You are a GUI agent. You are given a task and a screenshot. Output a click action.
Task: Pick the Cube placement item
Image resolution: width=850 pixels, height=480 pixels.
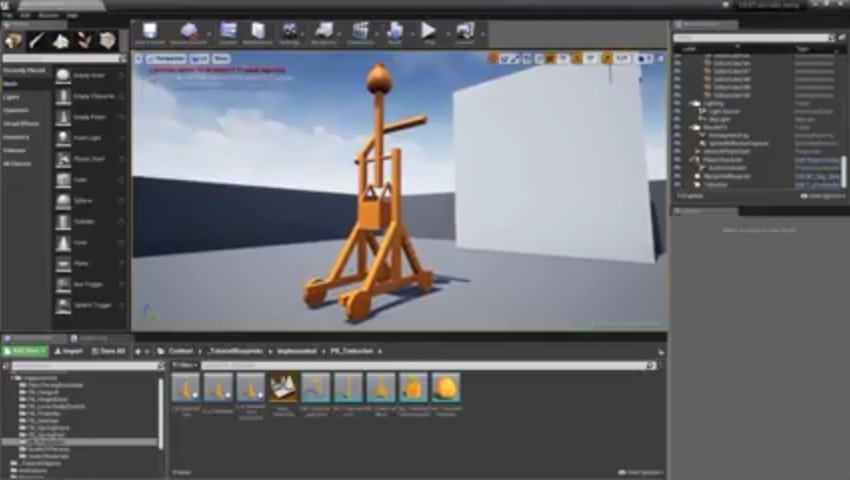pos(89,180)
